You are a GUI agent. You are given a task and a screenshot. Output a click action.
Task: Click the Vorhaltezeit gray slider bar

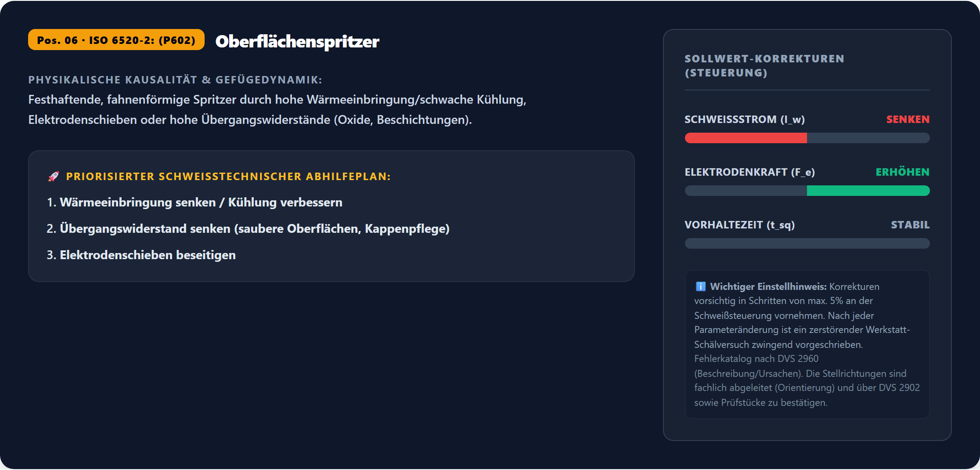coord(807,243)
